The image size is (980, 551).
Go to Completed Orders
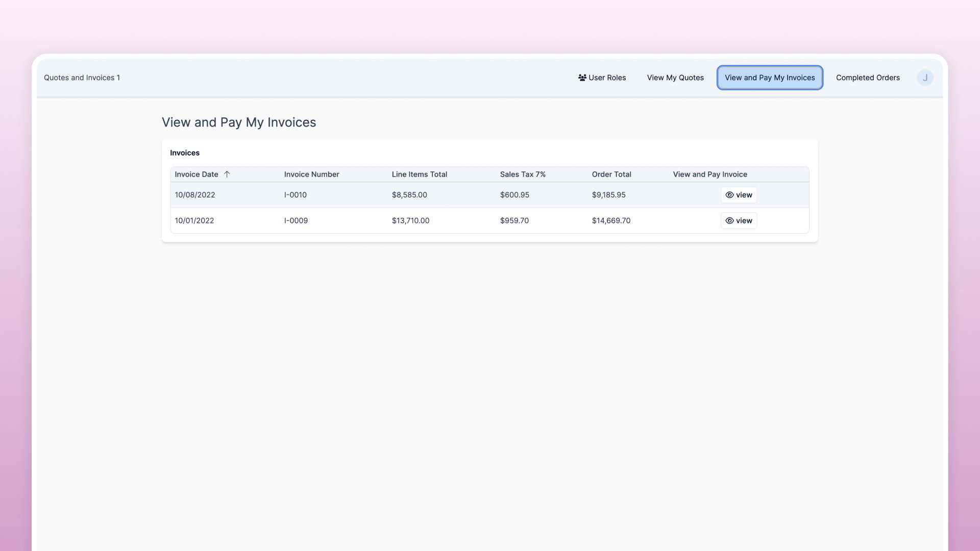(867, 78)
